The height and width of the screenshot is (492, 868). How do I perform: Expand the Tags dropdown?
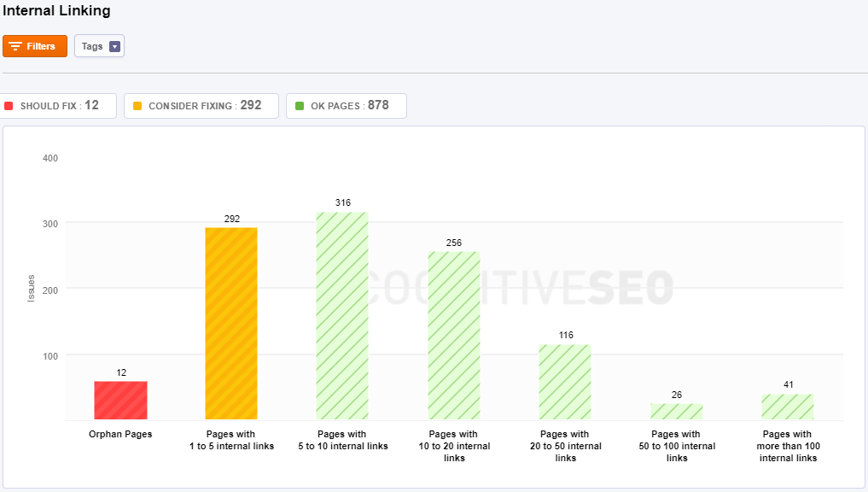[99, 46]
